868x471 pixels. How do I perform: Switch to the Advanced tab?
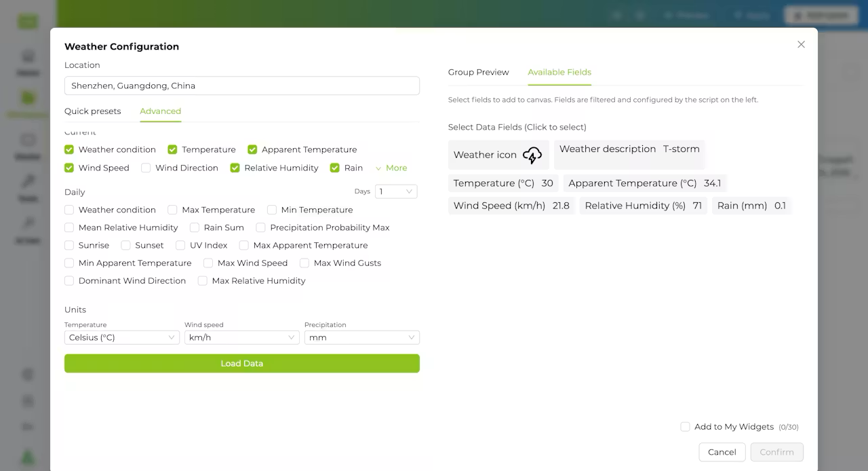tap(161, 111)
